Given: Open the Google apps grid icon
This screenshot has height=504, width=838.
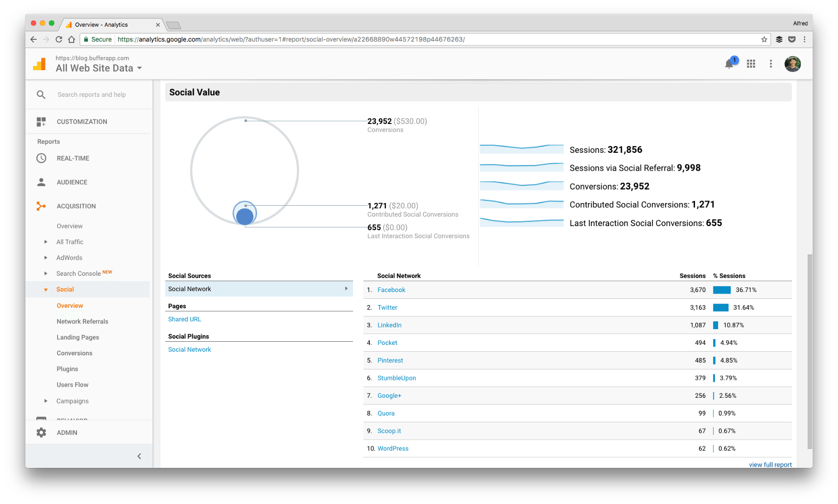Looking at the screenshot, I should tap(751, 64).
